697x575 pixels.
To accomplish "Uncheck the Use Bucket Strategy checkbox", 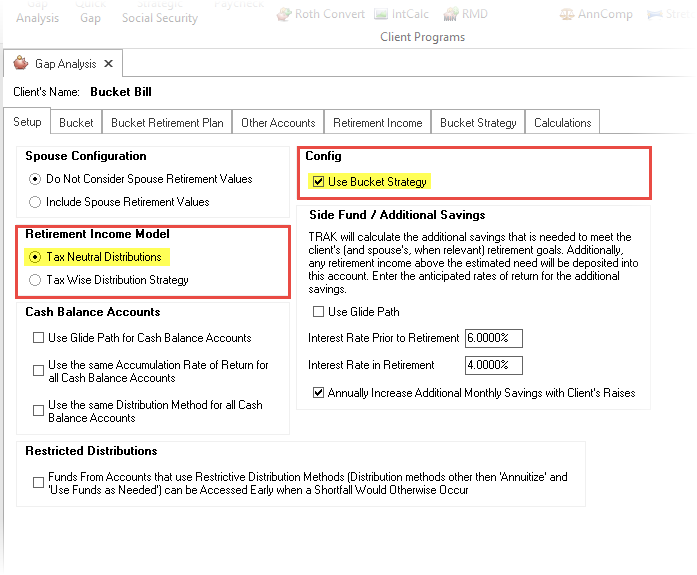I will click(x=319, y=182).
